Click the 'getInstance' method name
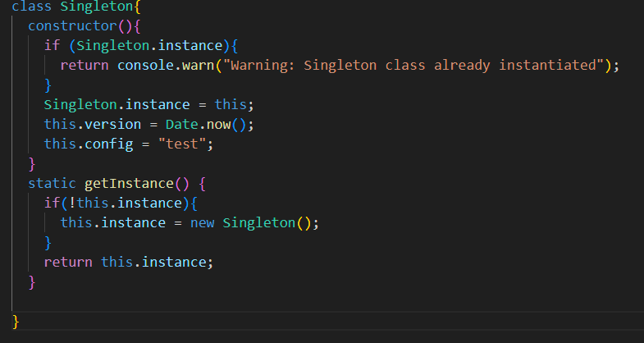This screenshot has height=343, width=644. (x=129, y=183)
